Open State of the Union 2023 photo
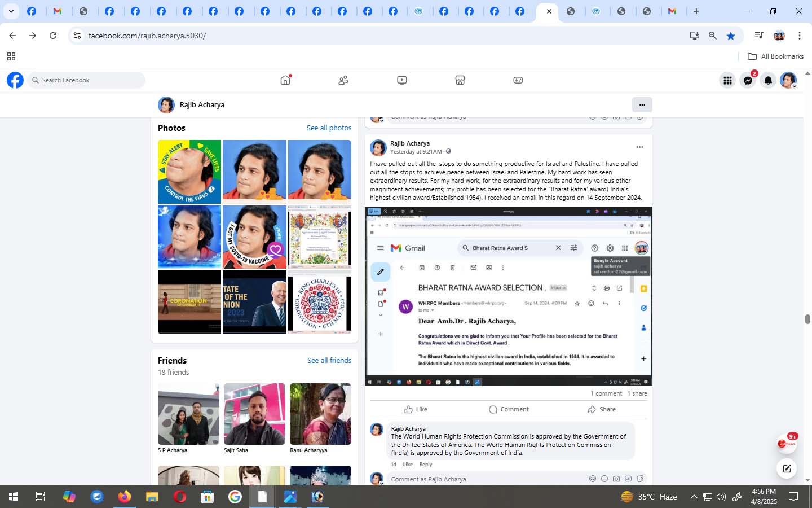Viewport: 812px width, 508px height. point(254,302)
